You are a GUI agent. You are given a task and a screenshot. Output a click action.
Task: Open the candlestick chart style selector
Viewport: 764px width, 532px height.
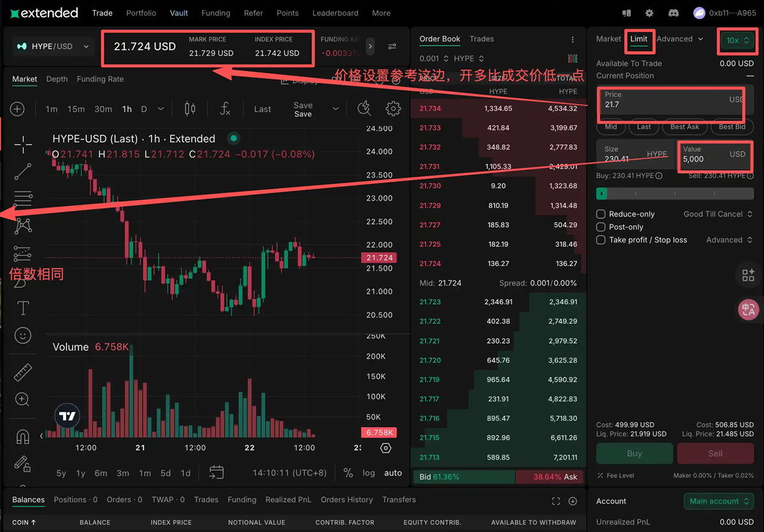click(x=190, y=109)
